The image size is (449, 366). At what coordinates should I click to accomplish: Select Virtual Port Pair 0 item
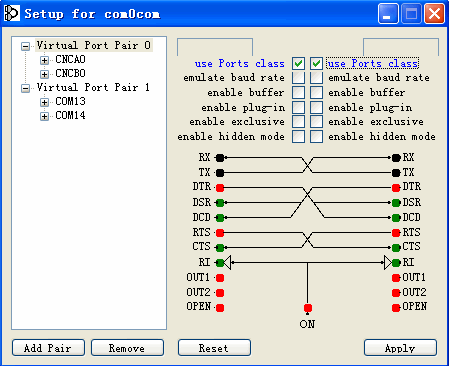94,45
